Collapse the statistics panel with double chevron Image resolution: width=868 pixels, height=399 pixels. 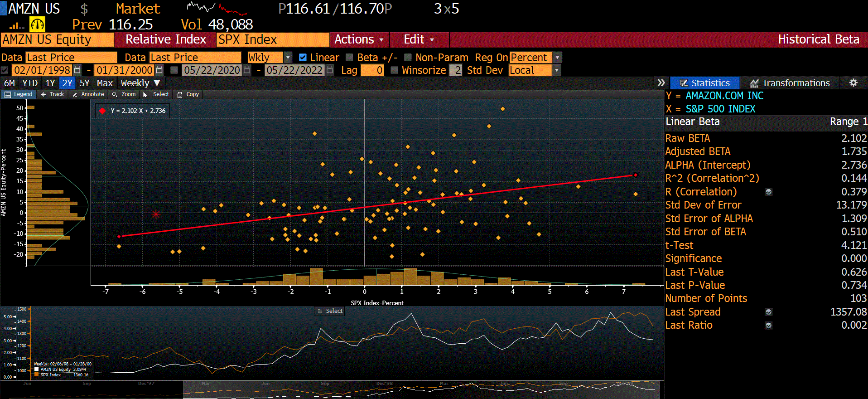click(x=661, y=83)
